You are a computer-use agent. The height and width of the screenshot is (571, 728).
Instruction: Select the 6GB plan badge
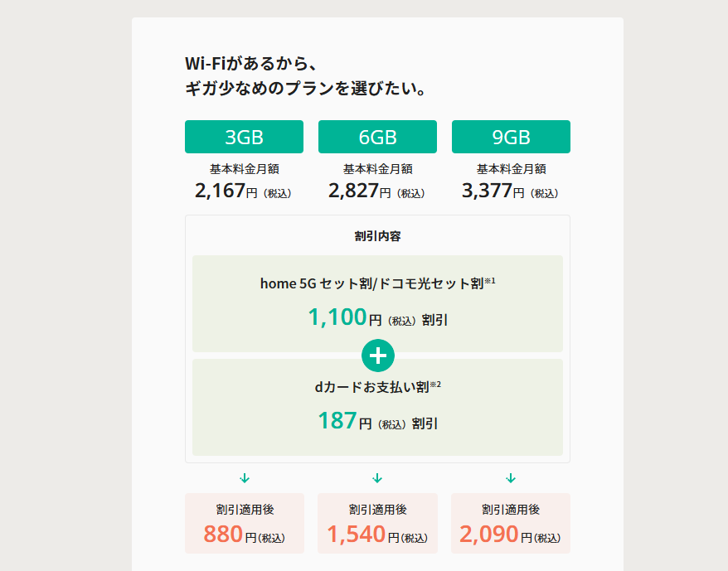377,137
